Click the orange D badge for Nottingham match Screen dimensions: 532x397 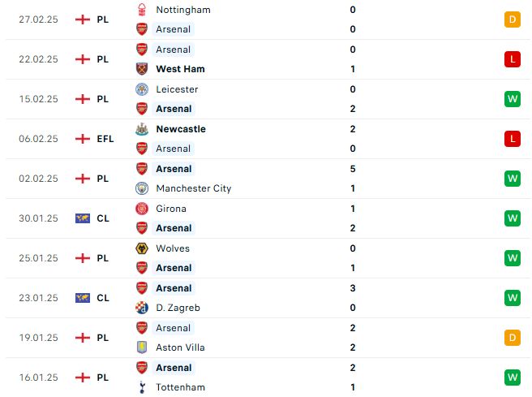click(x=513, y=19)
